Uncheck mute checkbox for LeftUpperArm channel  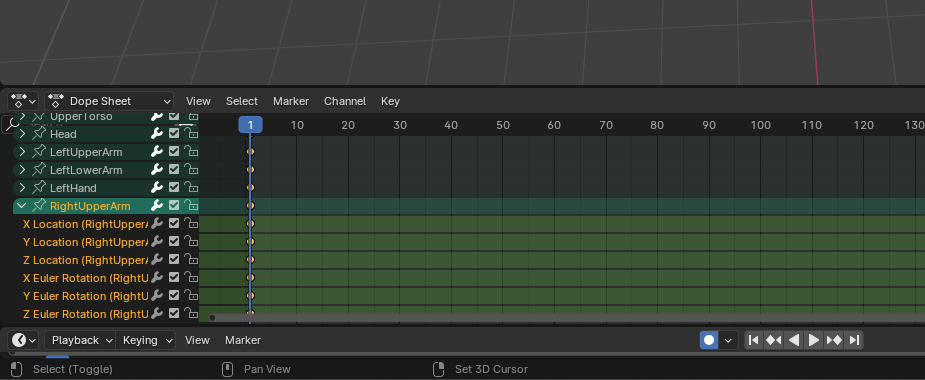[173, 152]
